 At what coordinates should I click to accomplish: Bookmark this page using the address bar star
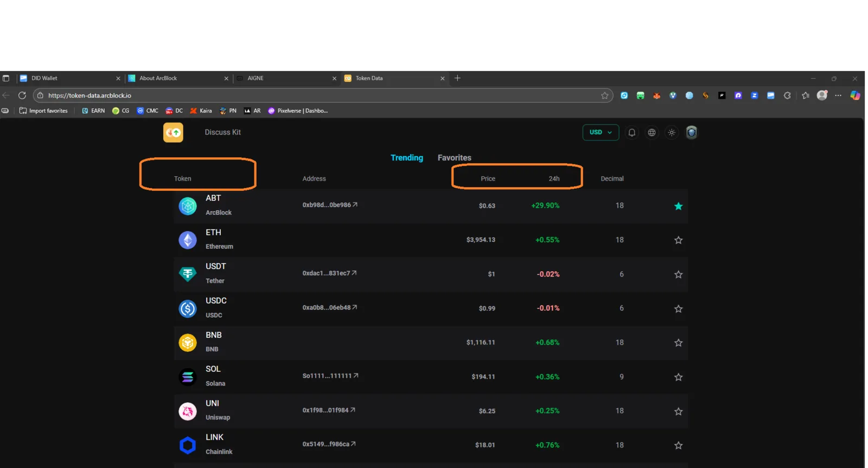coord(605,95)
